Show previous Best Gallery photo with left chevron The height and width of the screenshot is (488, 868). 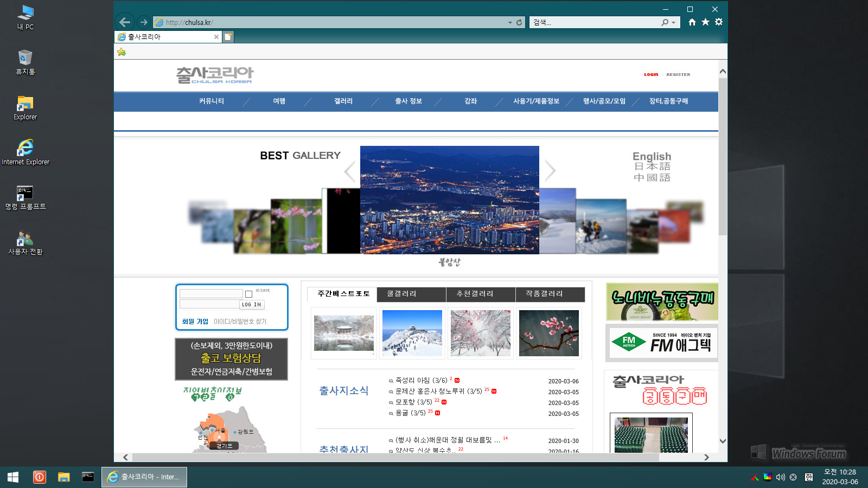click(x=350, y=171)
